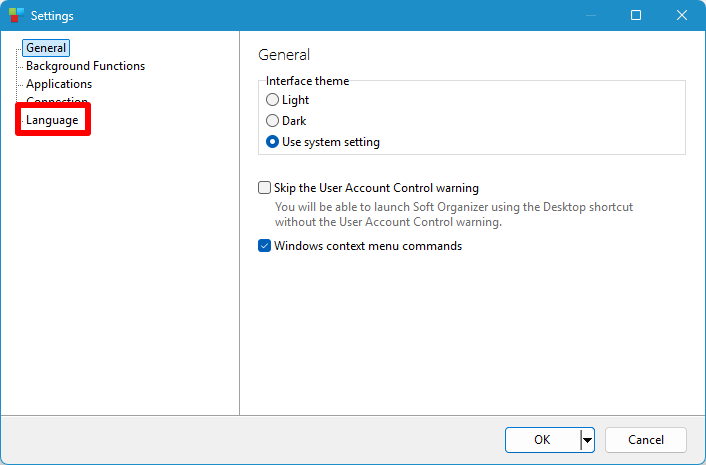
Task: Expand the dropdown arrow beside OK
Action: [588, 440]
